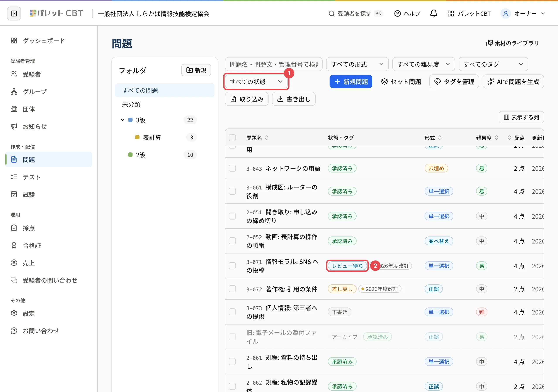Open テスト in sidebar
This screenshot has height=392, width=558.
pos(49,177)
